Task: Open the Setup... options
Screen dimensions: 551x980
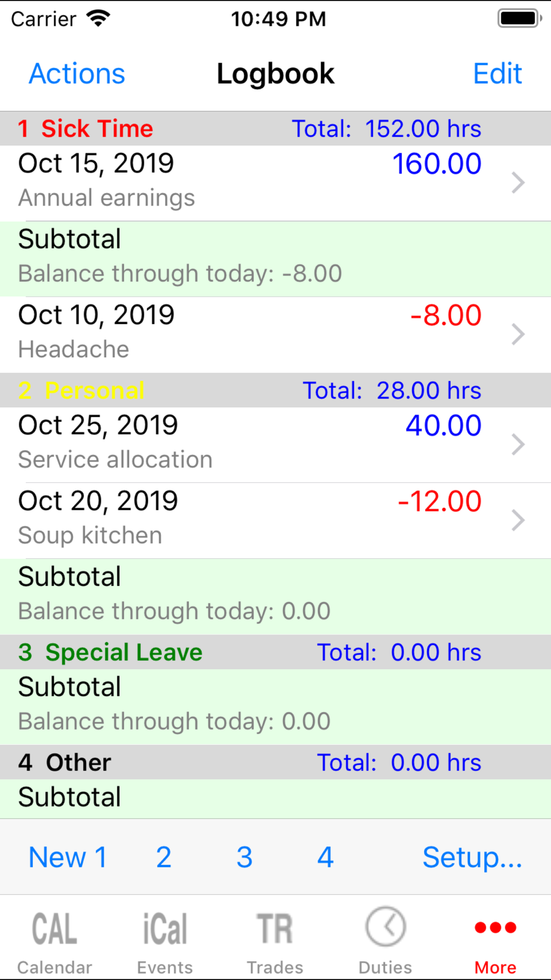Action: point(472,857)
